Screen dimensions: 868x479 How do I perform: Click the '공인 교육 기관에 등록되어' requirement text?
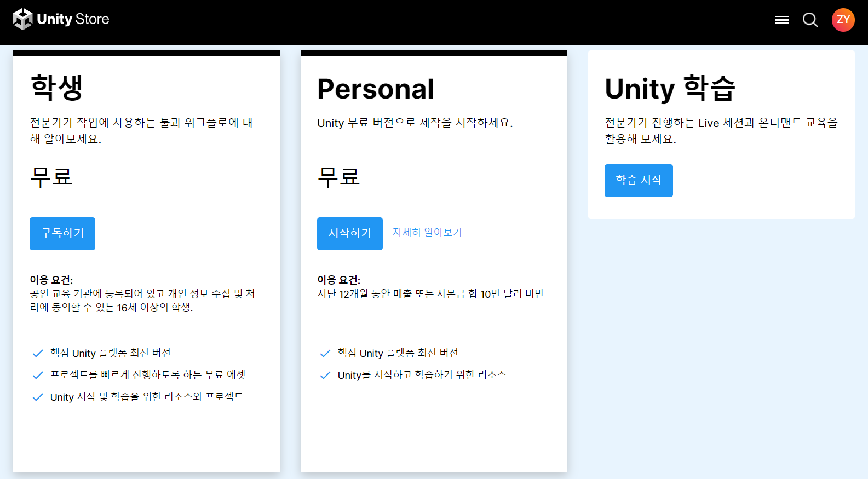142,301
